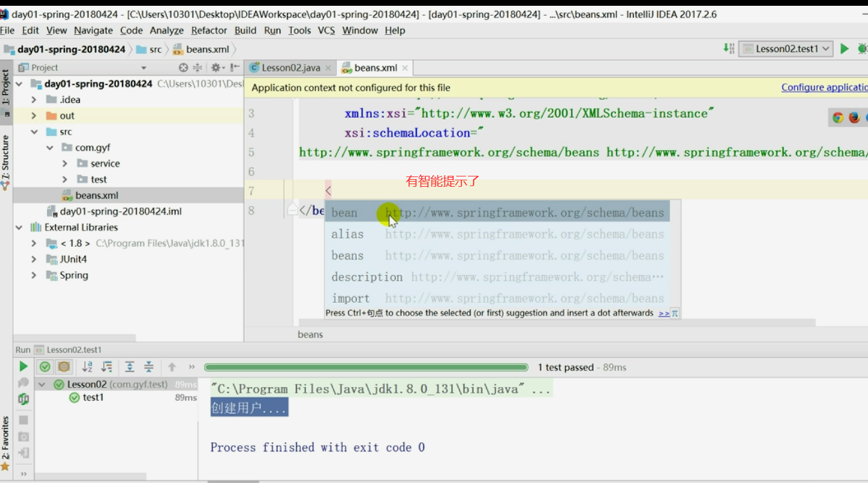Open the file in Chrome browser icon
This screenshot has width=868, height=483.
point(838,117)
